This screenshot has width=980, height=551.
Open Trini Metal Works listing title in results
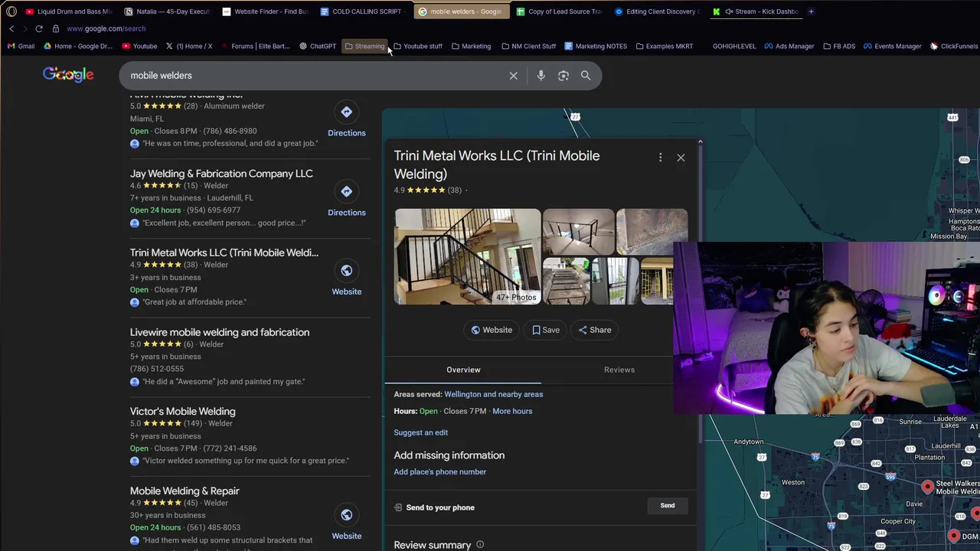224,253
